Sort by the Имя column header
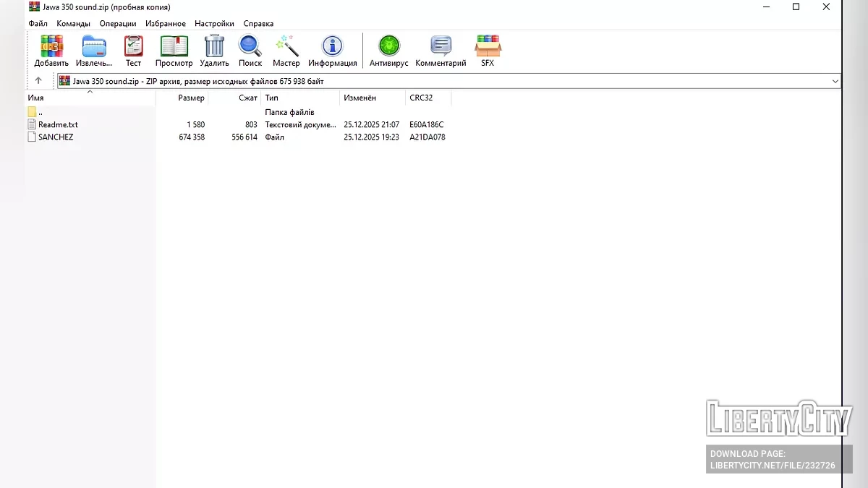The image size is (868, 488). [x=36, y=98]
